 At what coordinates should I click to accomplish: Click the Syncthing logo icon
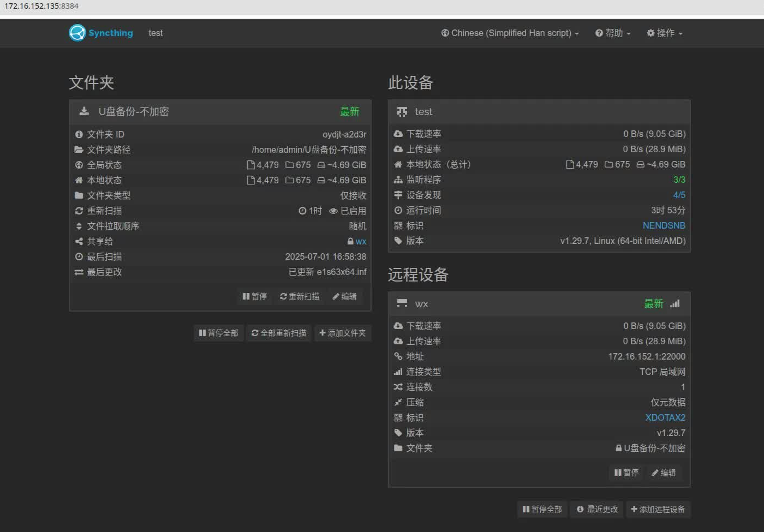coord(77,33)
